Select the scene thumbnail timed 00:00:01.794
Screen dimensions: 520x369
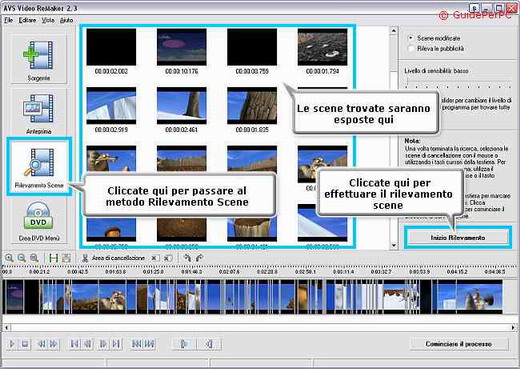[322, 47]
